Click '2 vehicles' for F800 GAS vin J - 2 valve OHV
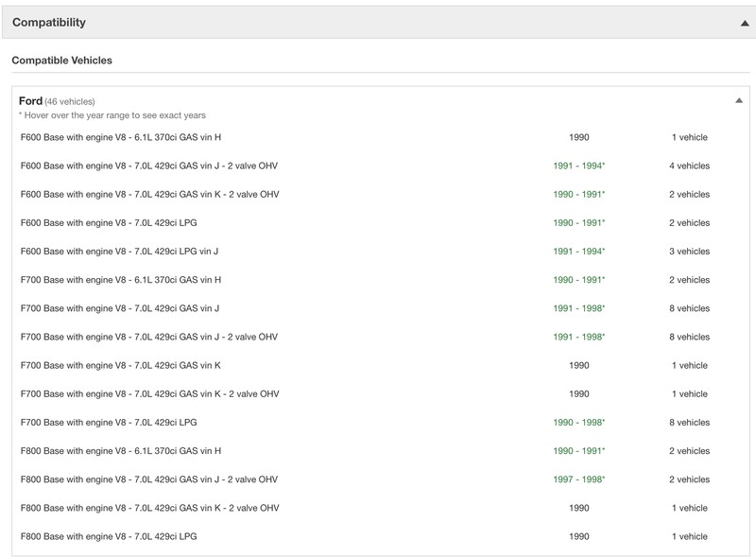Viewport: 756px width, 557px height. click(690, 479)
